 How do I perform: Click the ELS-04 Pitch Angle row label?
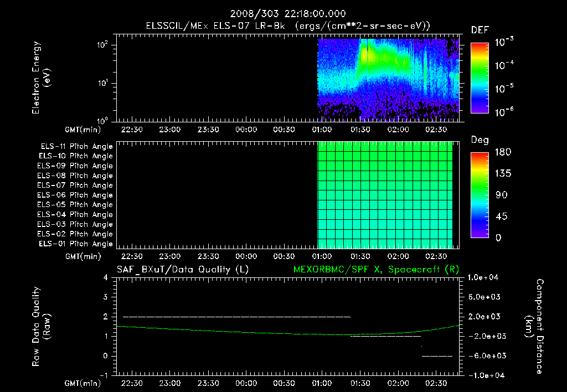[75, 215]
